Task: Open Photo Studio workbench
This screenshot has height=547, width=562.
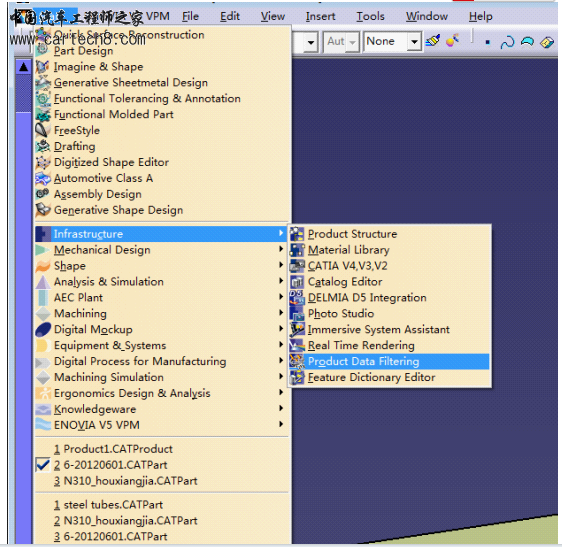Action: coord(389,314)
